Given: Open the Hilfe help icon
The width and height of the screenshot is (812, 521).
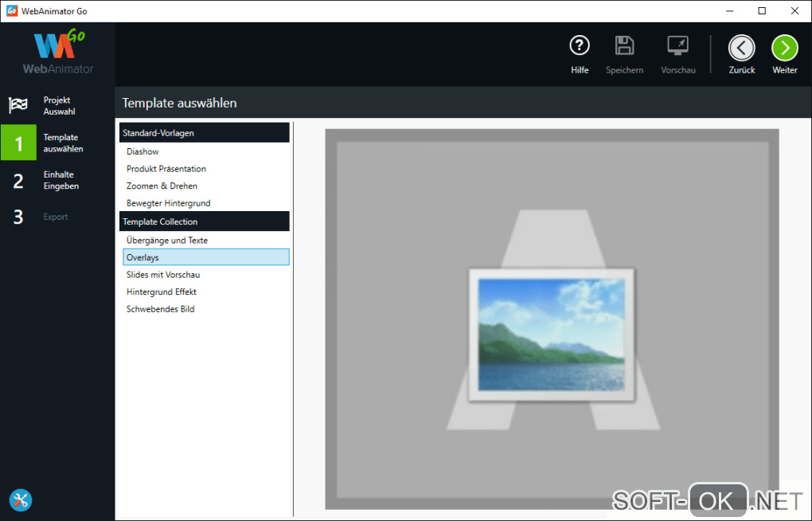Looking at the screenshot, I should tap(579, 45).
